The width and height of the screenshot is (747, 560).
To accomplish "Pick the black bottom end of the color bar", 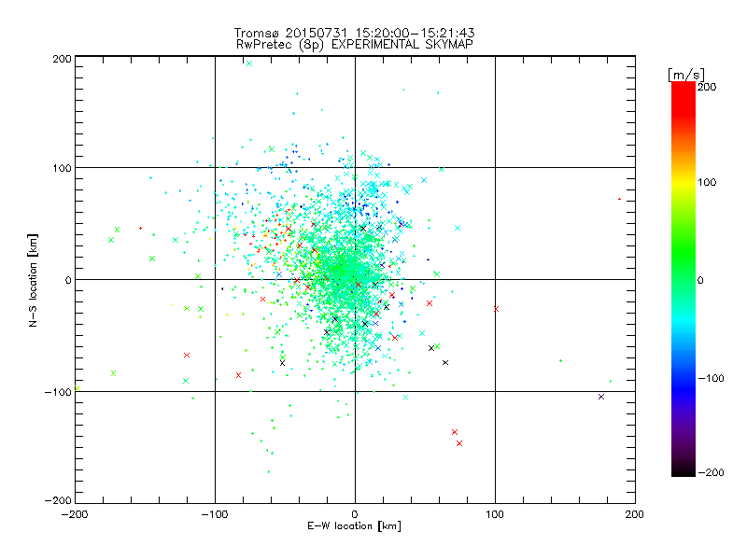I will [x=684, y=470].
